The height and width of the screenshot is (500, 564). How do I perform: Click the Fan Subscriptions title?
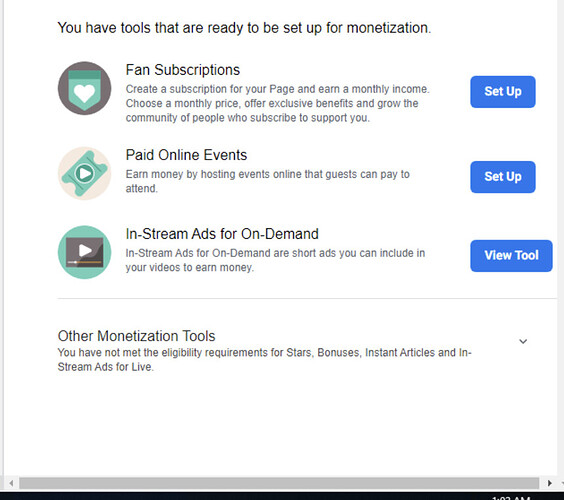pos(183,70)
